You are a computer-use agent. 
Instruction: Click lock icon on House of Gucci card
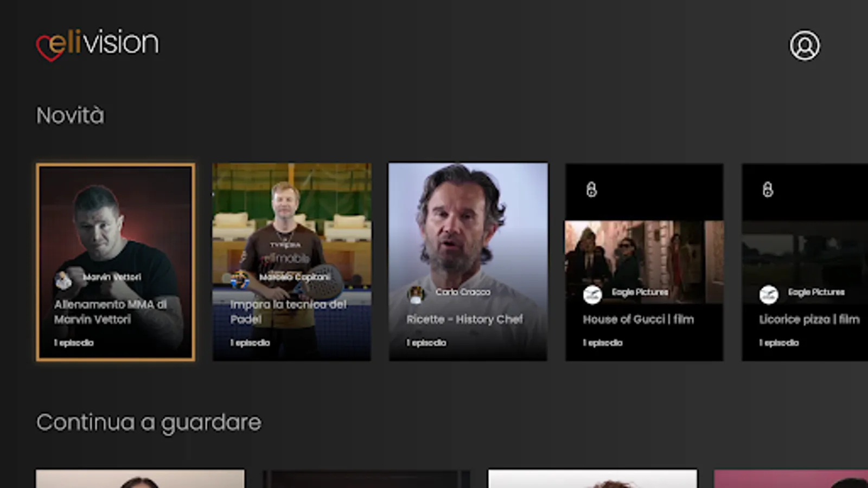coord(591,189)
